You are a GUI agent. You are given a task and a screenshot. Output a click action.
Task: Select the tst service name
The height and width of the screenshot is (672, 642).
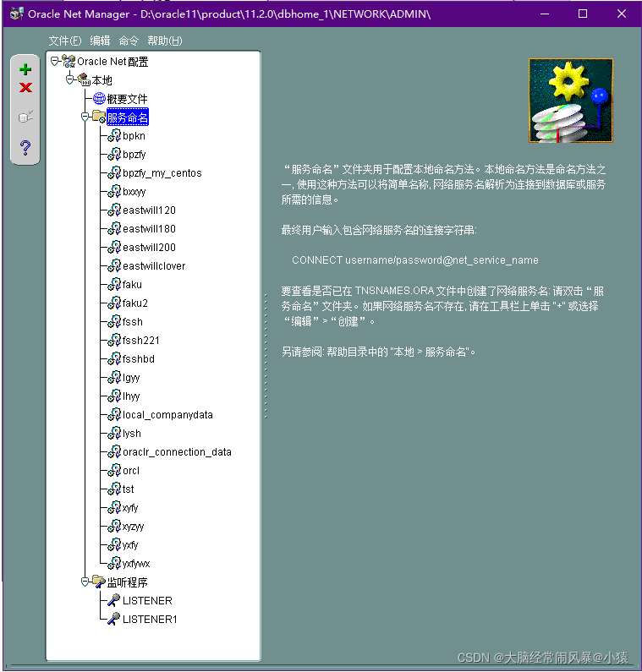129,489
